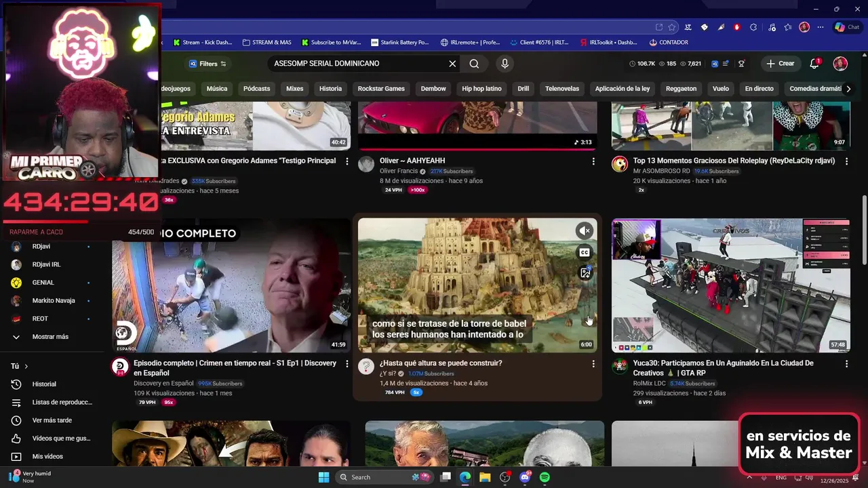Click icon below CC on the Babel preview
The height and width of the screenshot is (488, 868).
(585, 272)
